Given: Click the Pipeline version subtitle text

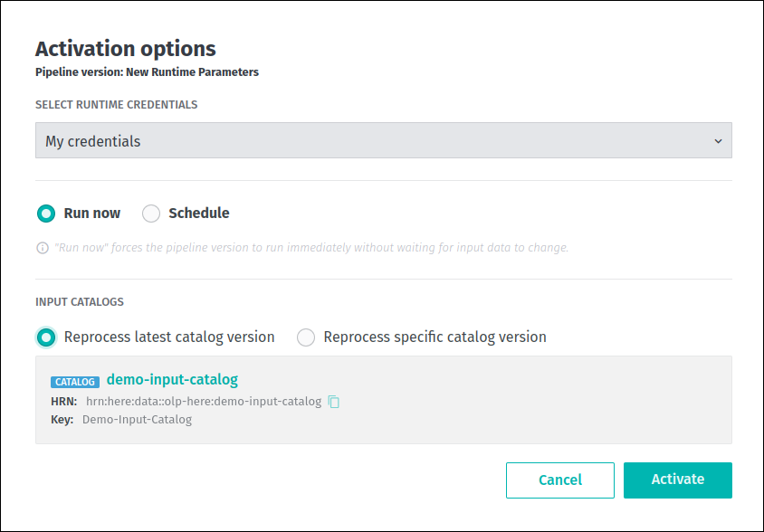Looking at the screenshot, I should coord(147,72).
